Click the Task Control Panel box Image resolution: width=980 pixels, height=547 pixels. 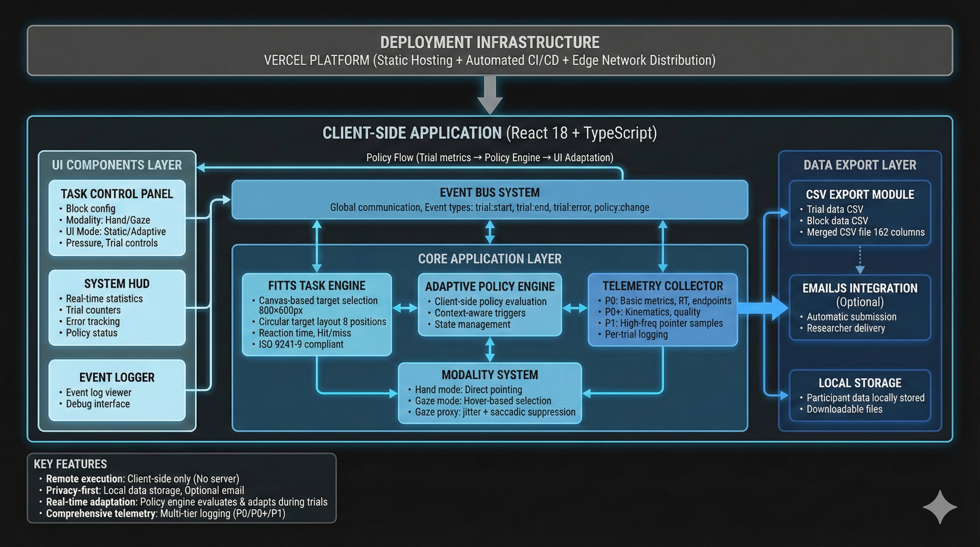tap(117, 218)
